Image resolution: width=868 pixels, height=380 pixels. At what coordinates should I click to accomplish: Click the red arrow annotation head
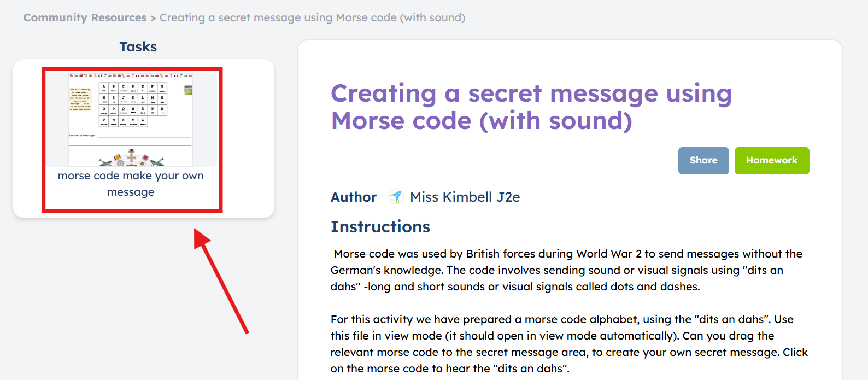coord(202,238)
